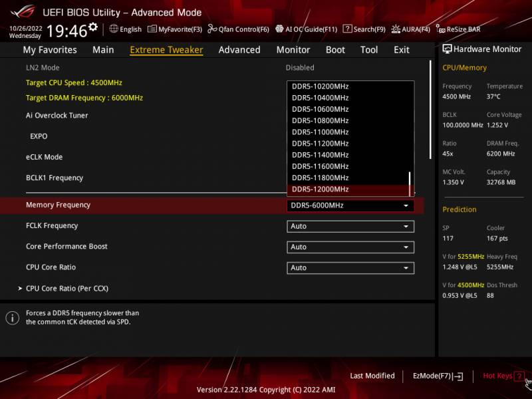
Task: Switch to EzMode(F7)
Action: (438, 376)
